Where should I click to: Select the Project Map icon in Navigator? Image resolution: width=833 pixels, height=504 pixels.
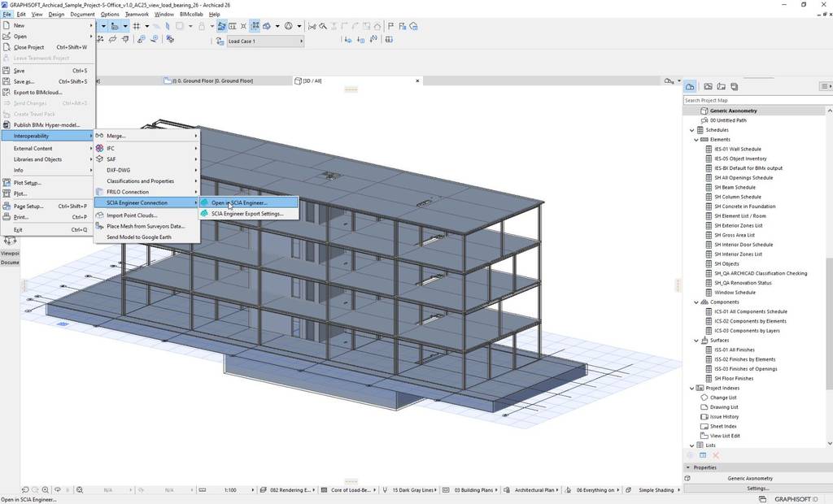point(690,86)
